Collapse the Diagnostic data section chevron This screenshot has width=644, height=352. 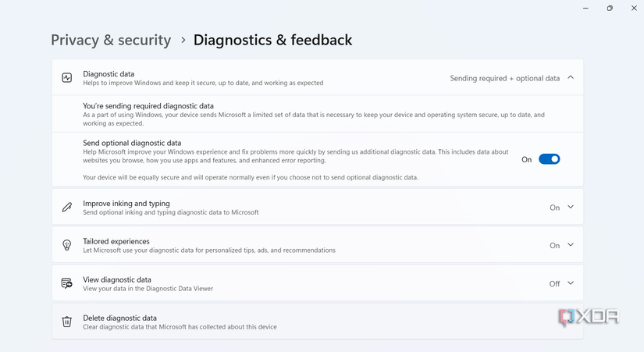pyautogui.click(x=571, y=77)
